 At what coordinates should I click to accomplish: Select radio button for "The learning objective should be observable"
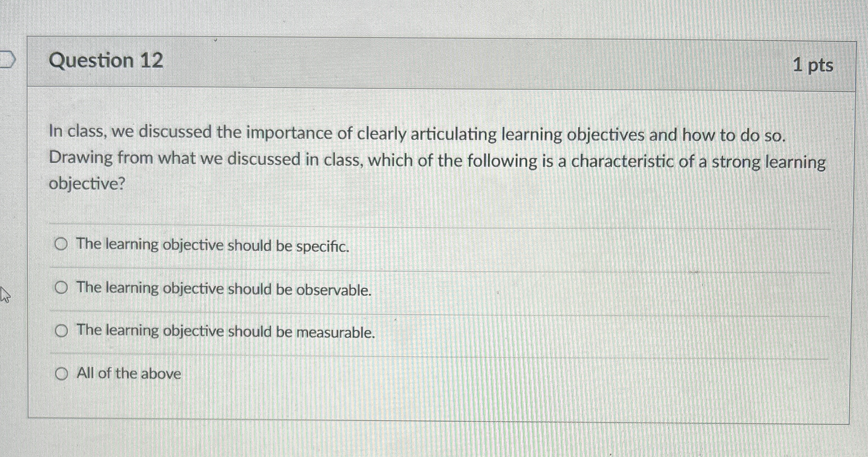61,287
